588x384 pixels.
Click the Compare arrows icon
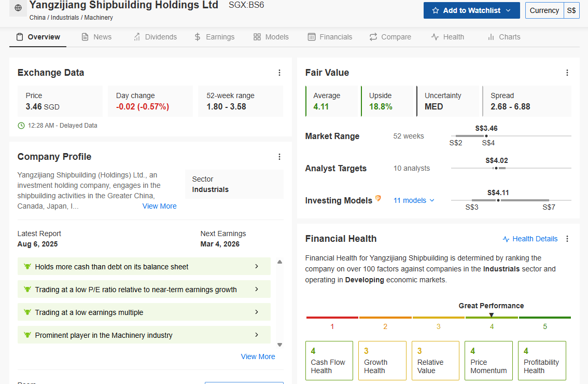click(x=373, y=37)
